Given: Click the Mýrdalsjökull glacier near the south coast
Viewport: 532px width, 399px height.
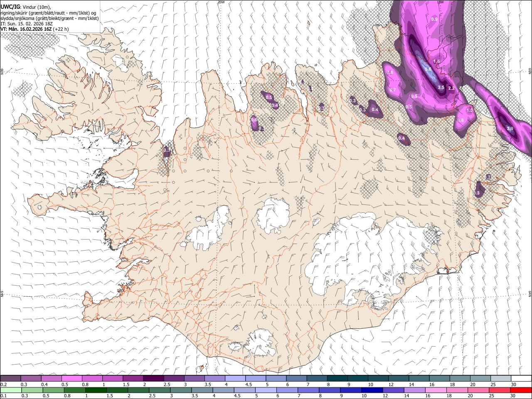Looking at the screenshot, I should [261, 342].
